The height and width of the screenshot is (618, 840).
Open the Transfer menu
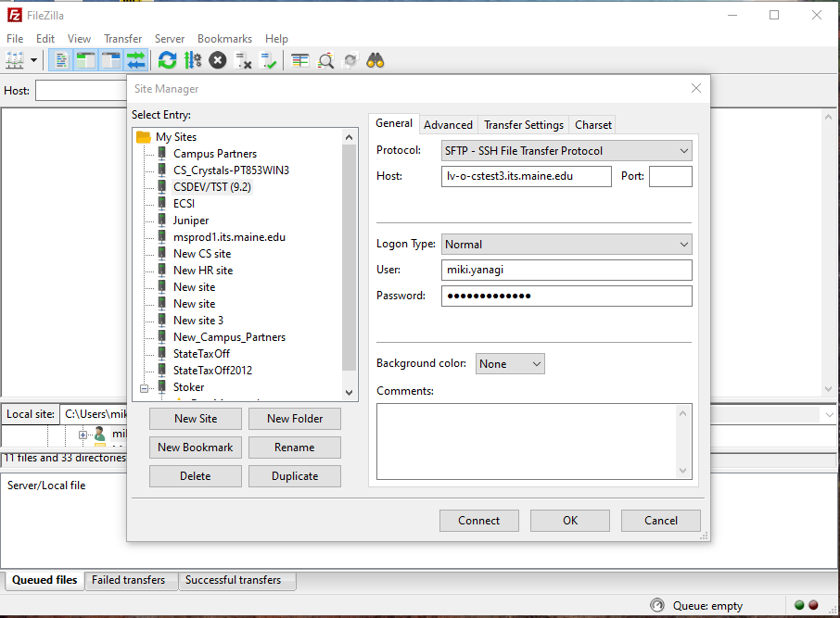click(122, 39)
